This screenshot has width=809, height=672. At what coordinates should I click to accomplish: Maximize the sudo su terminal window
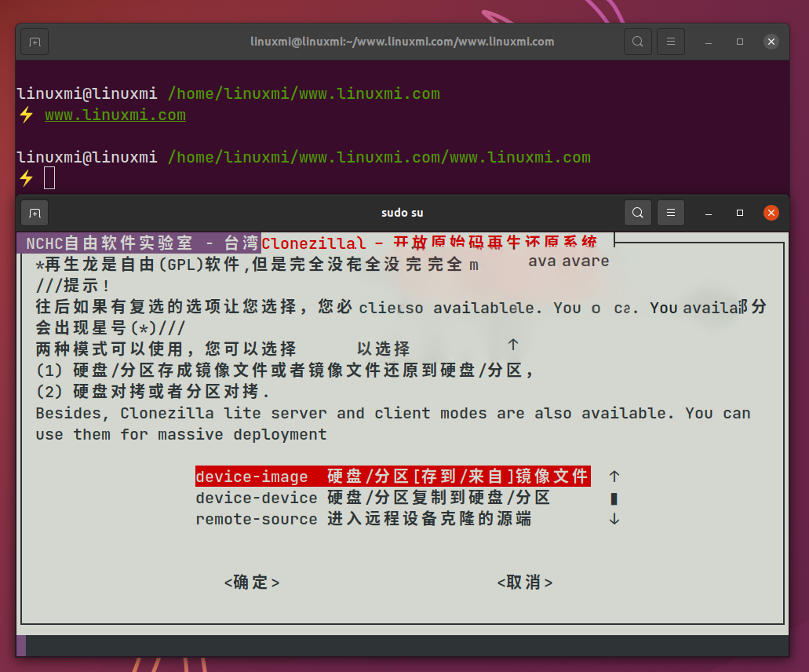click(740, 214)
